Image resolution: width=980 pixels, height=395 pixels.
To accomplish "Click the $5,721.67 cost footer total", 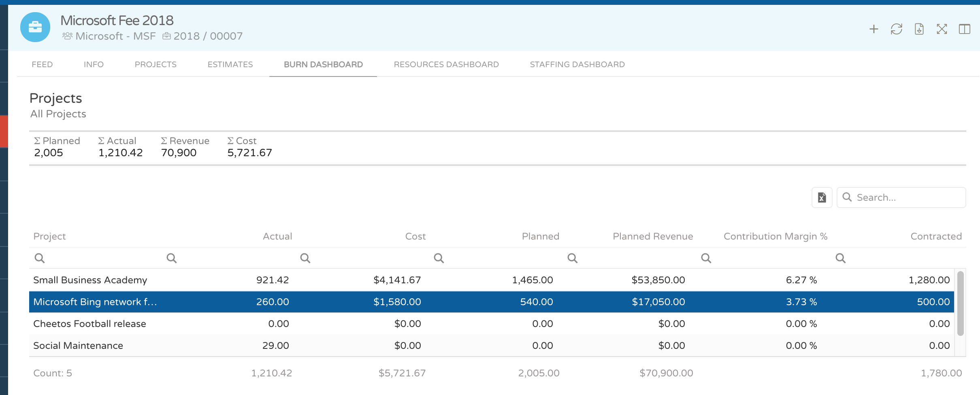I will tap(402, 373).
